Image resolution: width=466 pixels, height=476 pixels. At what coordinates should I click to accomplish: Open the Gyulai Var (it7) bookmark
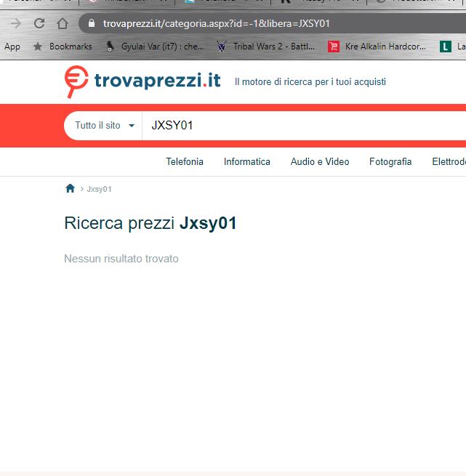tap(162, 47)
